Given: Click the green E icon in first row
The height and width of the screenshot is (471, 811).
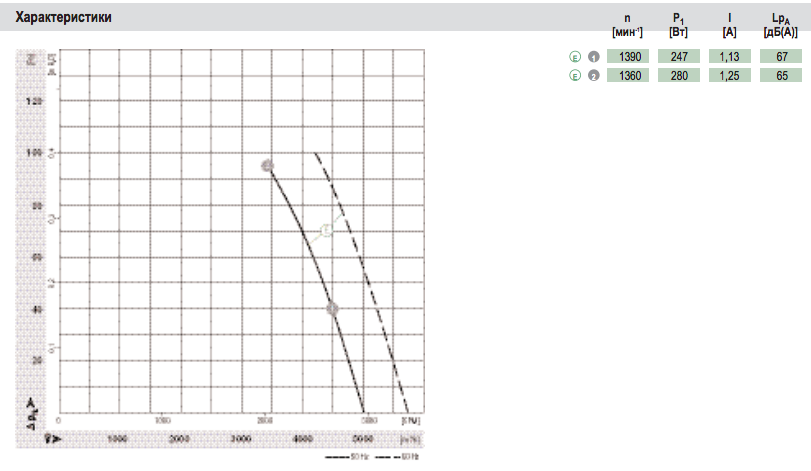Looking at the screenshot, I should tap(574, 57).
